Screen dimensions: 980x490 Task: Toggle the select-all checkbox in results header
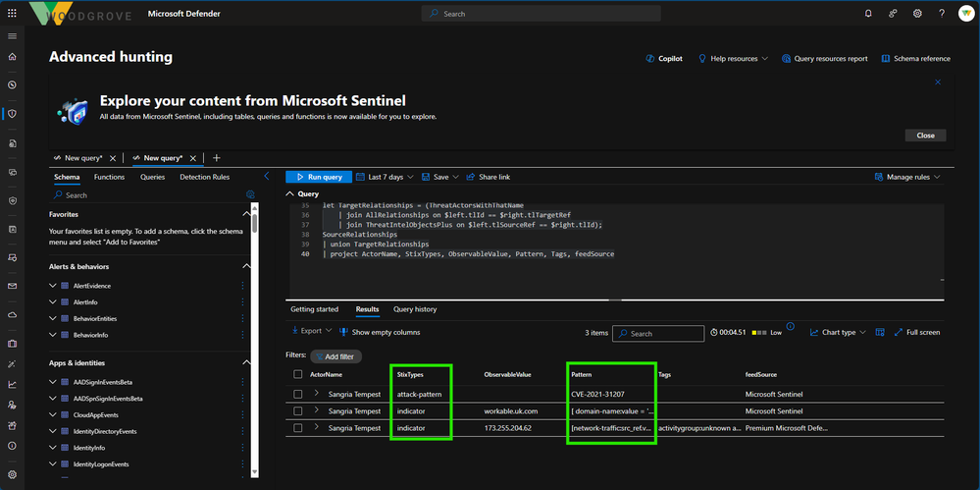click(298, 374)
